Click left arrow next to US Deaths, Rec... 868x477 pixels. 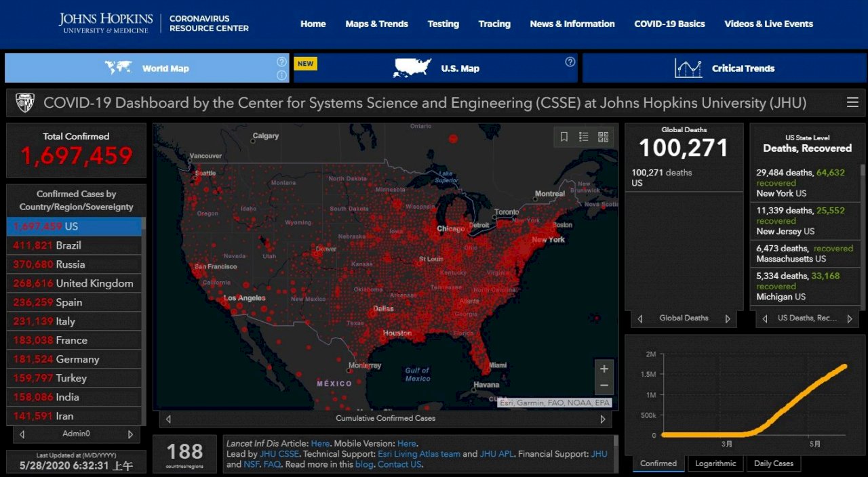click(x=765, y=318)
